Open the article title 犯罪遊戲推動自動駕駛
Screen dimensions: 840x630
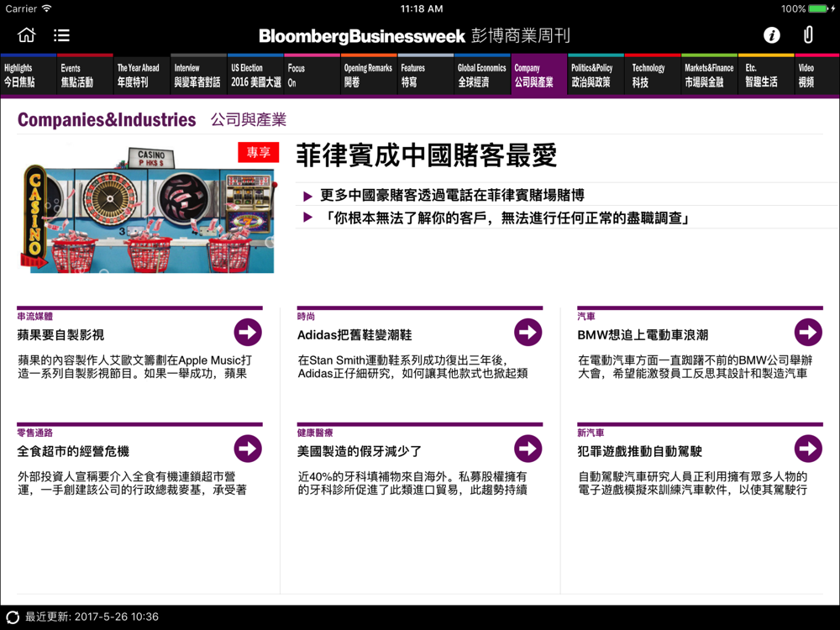(639, 451)
